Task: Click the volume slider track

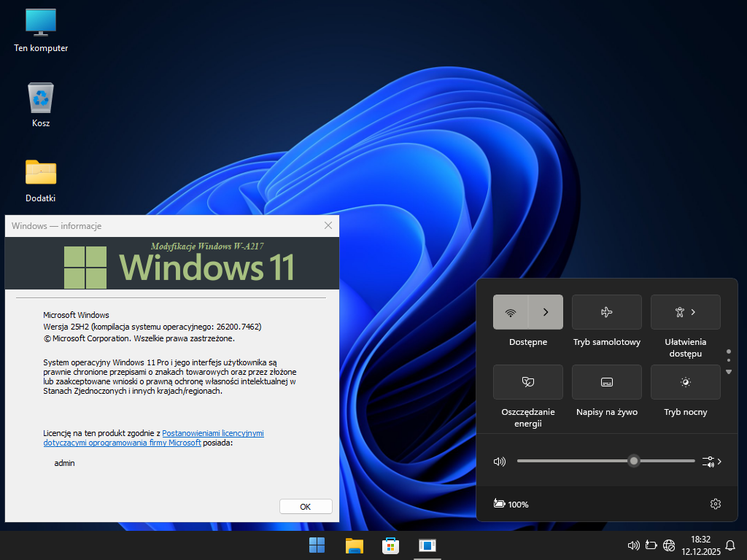Action: 569,461
